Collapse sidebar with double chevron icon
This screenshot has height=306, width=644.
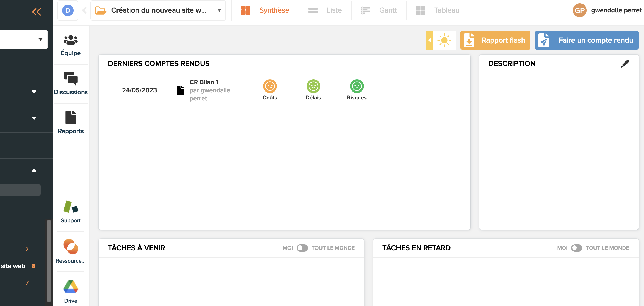click(x=36, y=12)
